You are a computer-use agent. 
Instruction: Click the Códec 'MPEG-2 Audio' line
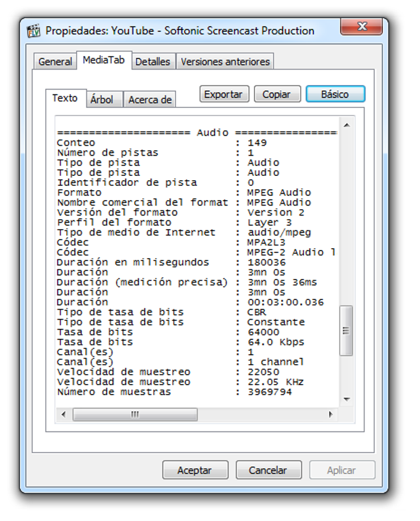[196, 252]
